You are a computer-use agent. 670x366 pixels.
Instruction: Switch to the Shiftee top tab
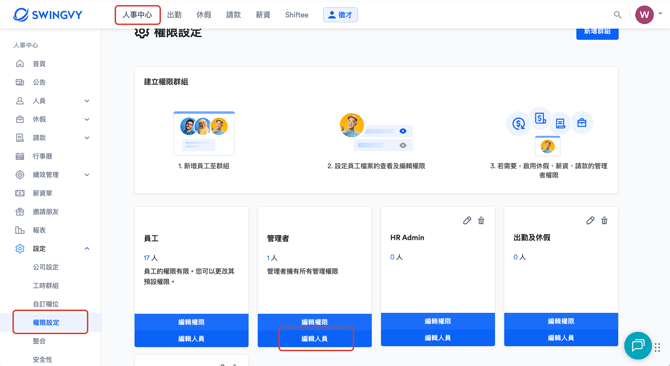click(x=297, y=15)
